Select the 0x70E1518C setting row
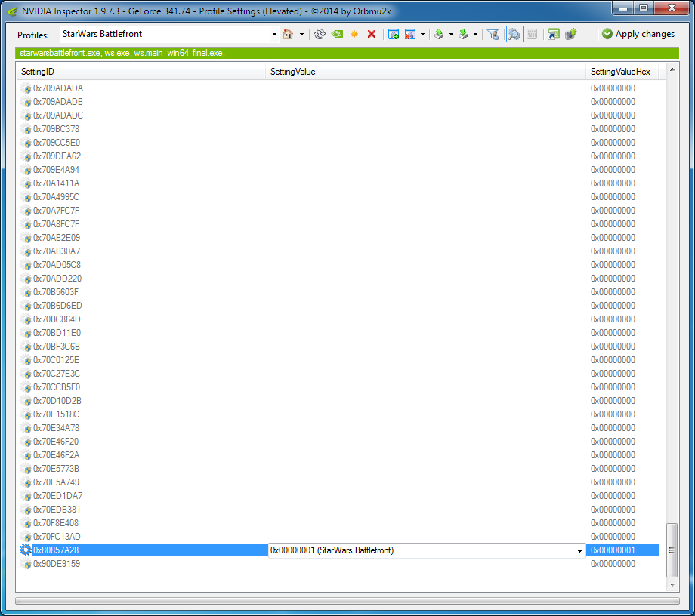695x616 pixels. click(339, 414)
